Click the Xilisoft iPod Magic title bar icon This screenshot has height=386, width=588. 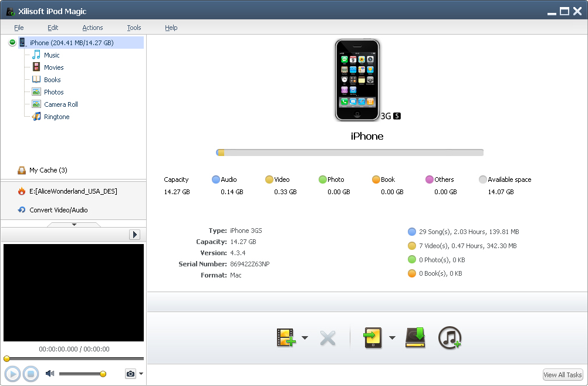[10, 11]
